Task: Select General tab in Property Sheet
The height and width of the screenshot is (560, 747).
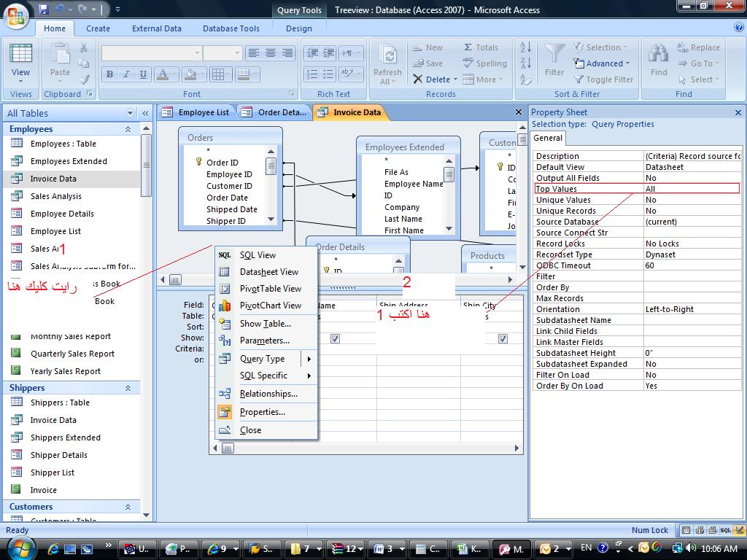Action: 548,138
